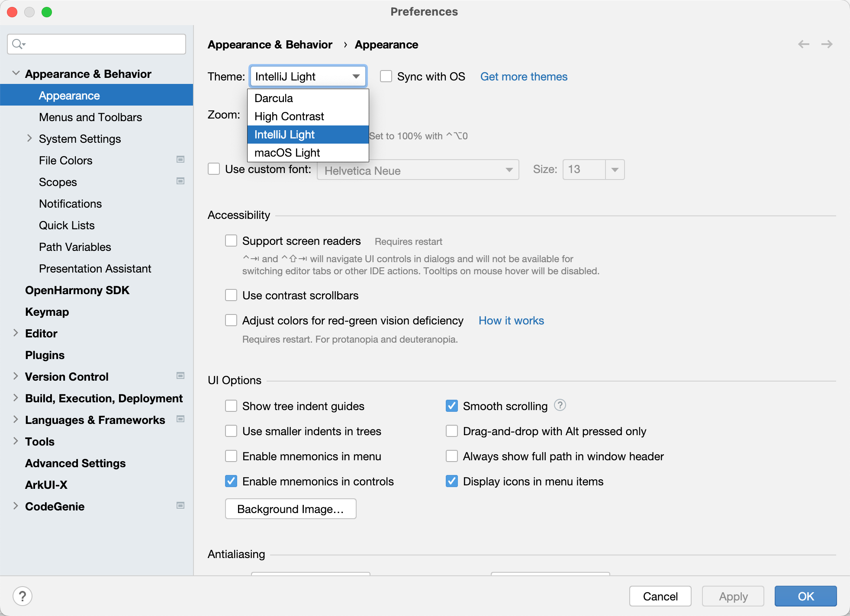Uncheck Display icons in menu items
850x616 pixels.
[452, 481]
